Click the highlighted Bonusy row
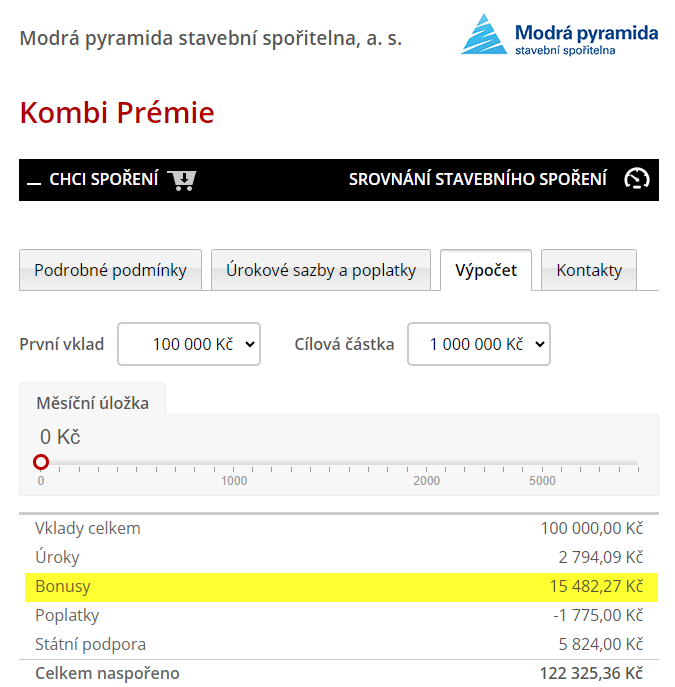 pos(341,587)
